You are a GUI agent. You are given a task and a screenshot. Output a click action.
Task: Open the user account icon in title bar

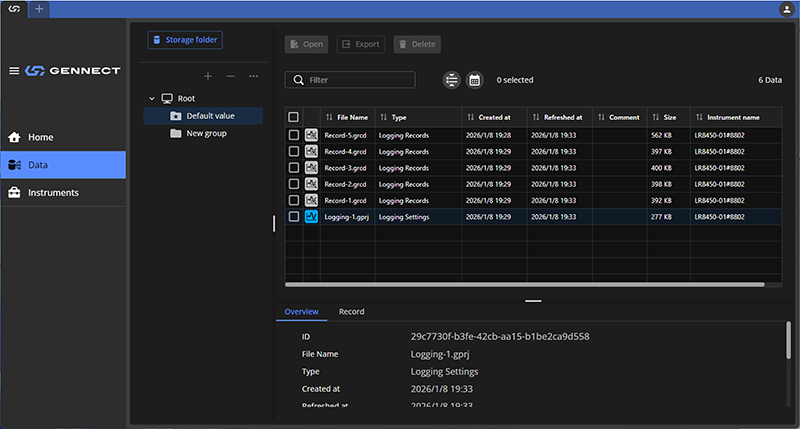coord(786,9)
